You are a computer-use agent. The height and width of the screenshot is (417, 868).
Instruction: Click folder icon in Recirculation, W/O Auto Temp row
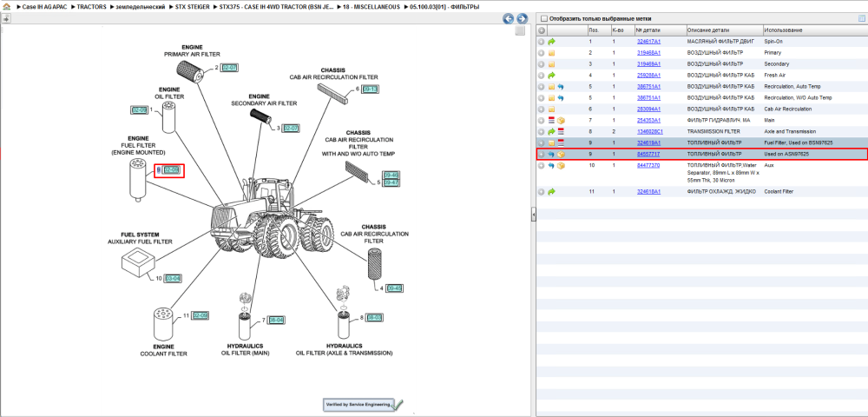click(551, 98)
